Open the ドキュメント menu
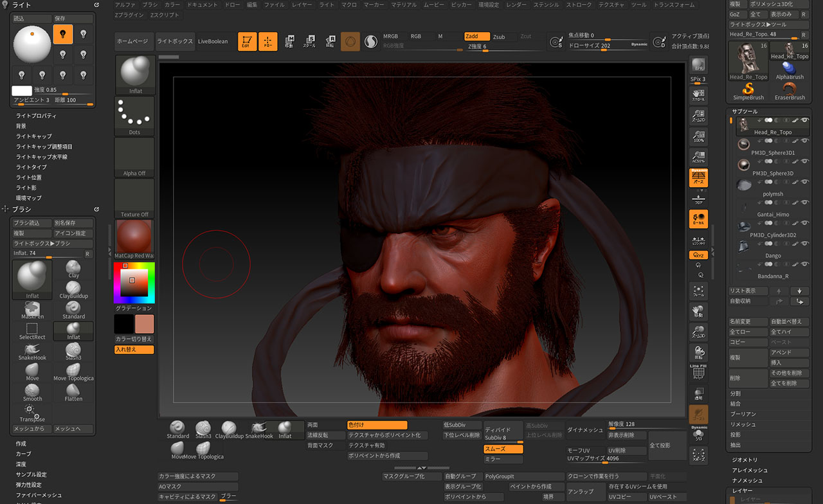 202,4
